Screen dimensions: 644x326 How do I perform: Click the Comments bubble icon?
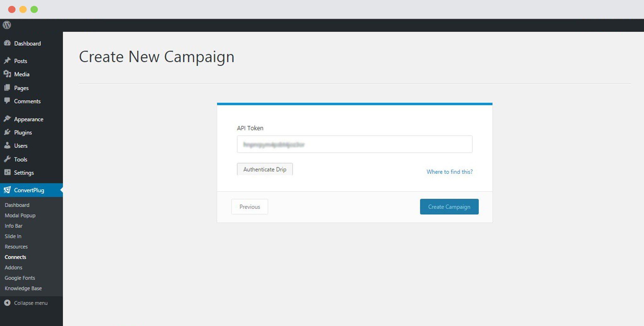click(x=7, y=101)
